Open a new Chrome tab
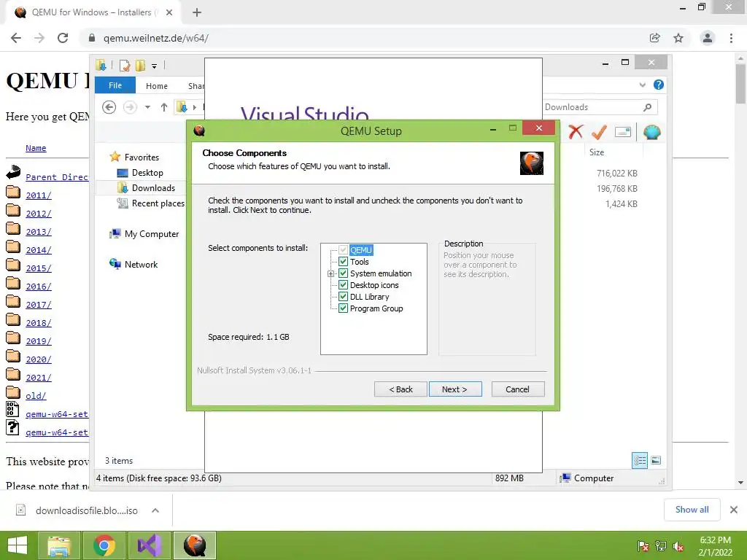Image resolution: width=747 pixels, height=560 pixels. click(197, 12)
